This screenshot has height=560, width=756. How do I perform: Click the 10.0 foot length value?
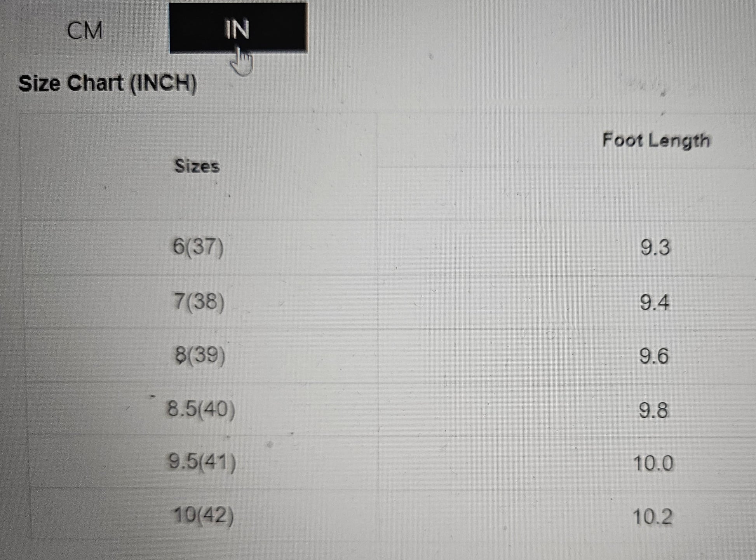653,463
